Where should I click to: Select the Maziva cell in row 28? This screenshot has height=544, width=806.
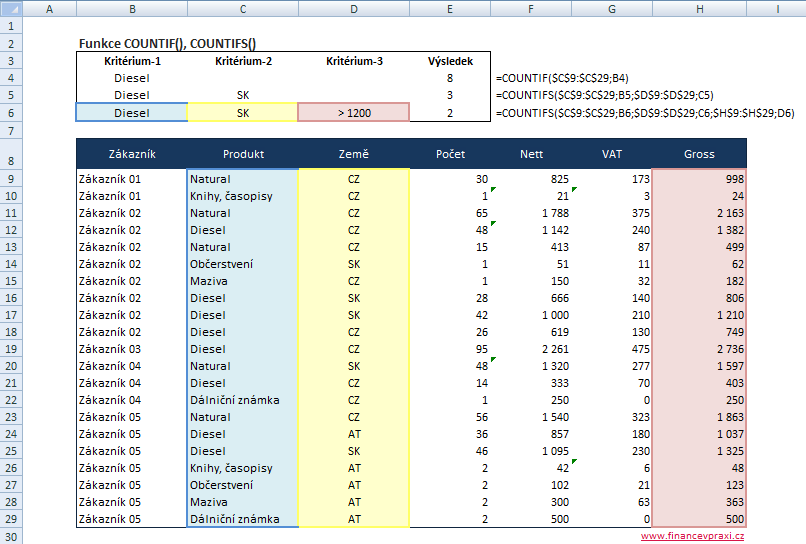pyautogui.click(x=243, y=502)
